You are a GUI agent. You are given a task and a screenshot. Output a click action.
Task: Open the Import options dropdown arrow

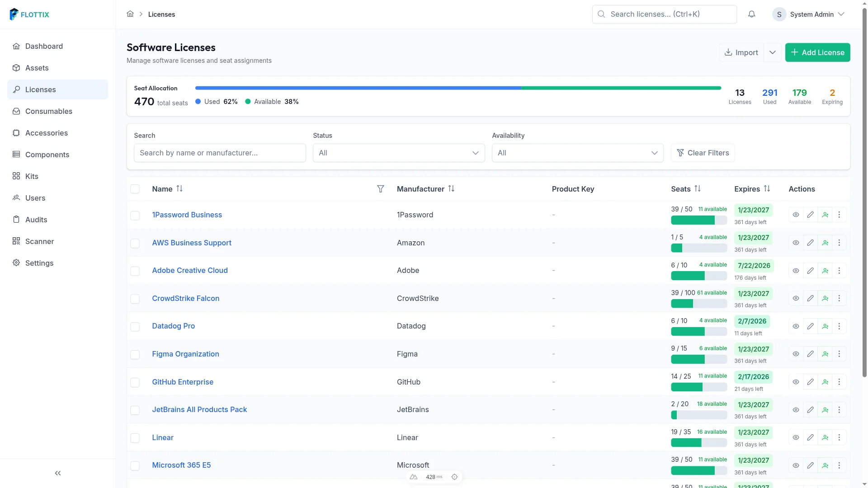coord(773,52)
